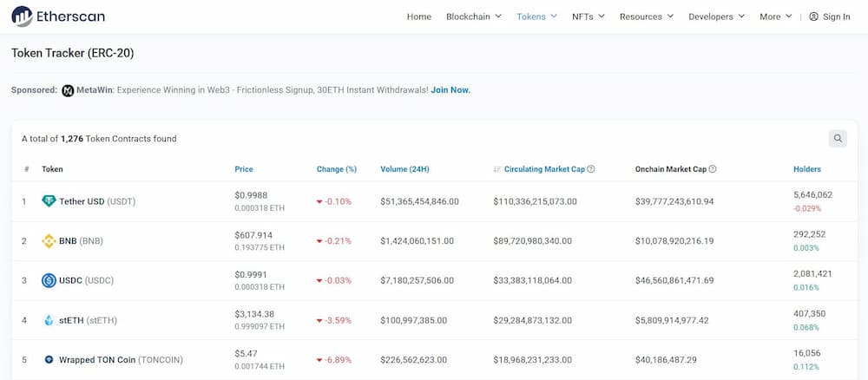Open the Tether USD (USDT) token page
Image resolution: width=868 pixels, height=380 pixels.
click(x=97, y=202)
